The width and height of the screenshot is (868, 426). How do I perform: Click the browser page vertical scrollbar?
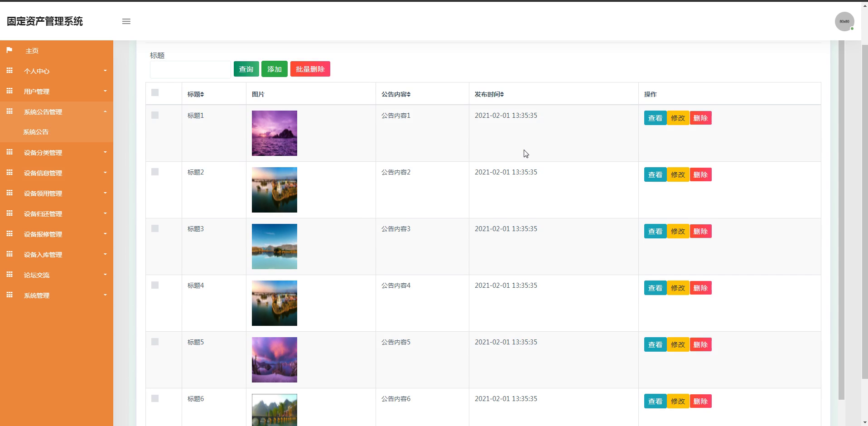pyautogui.click(x=864, y=212)
